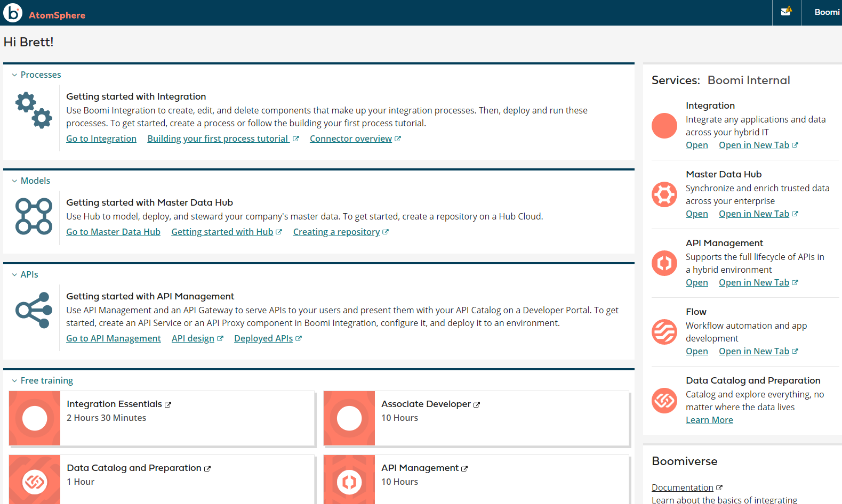The width and height of the screenshot is (842, 504).
Task: Go to Integration link
Action: (101, 139)
